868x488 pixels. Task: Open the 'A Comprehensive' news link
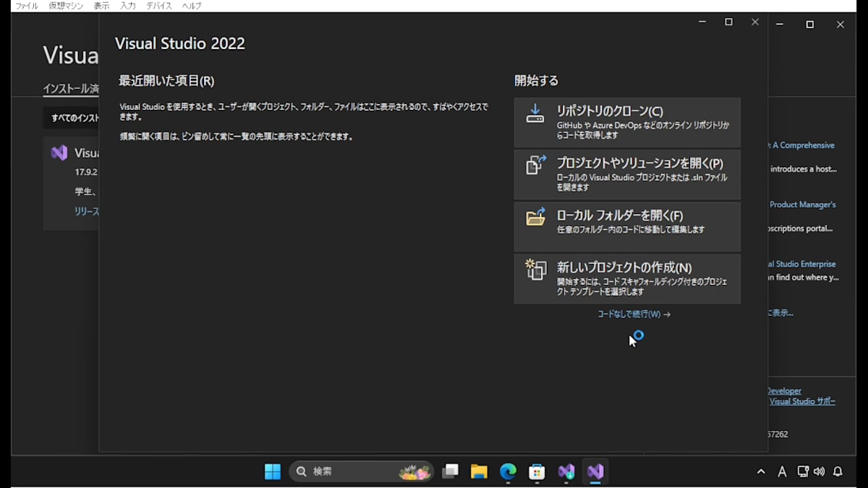coord(801,145)
